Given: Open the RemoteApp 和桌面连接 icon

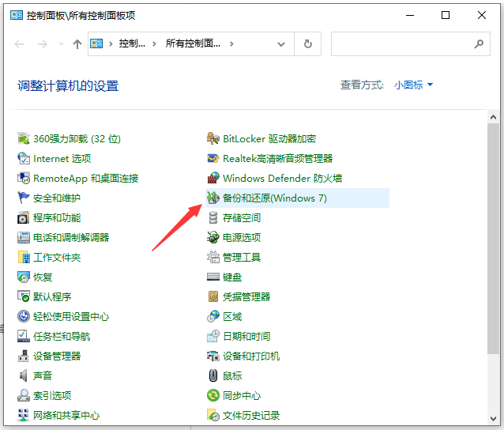Looking at the screenshot, I should coord(24,178).
